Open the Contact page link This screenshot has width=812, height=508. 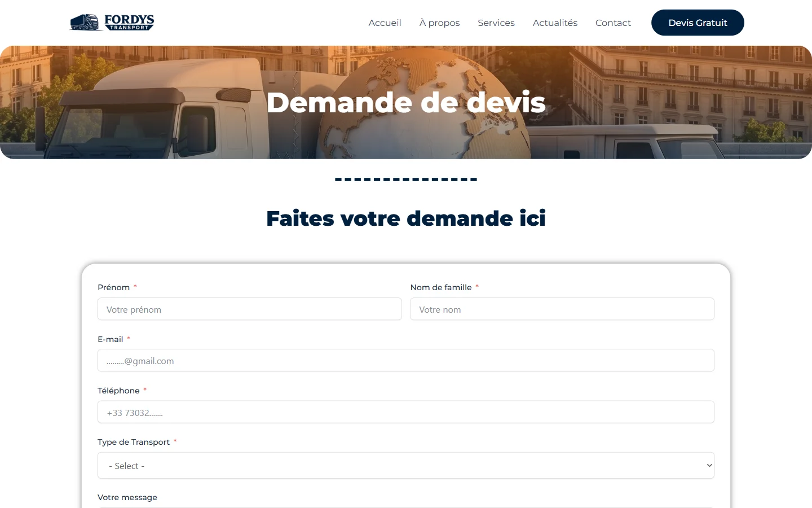click(613, 23)
